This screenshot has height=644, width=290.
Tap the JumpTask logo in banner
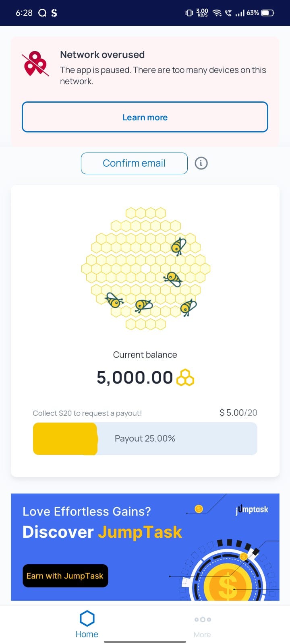(x=252, y=509)
